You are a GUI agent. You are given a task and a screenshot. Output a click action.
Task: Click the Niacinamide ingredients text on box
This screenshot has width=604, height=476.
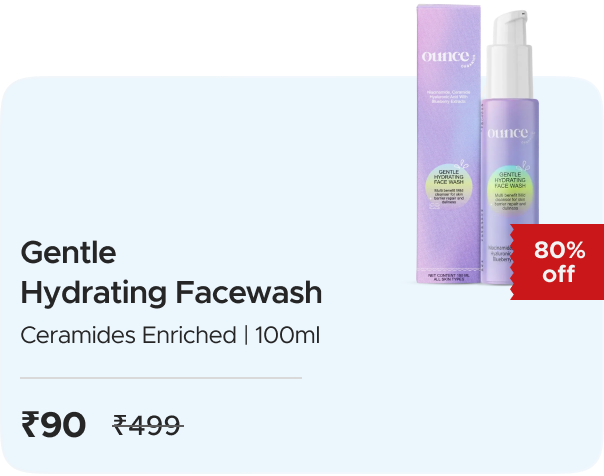[449, 97]
